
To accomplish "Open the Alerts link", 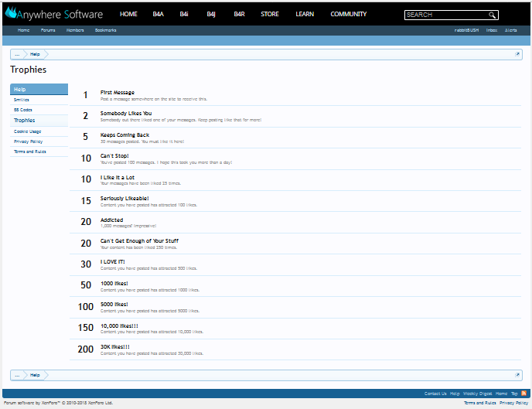I will 510,30.
